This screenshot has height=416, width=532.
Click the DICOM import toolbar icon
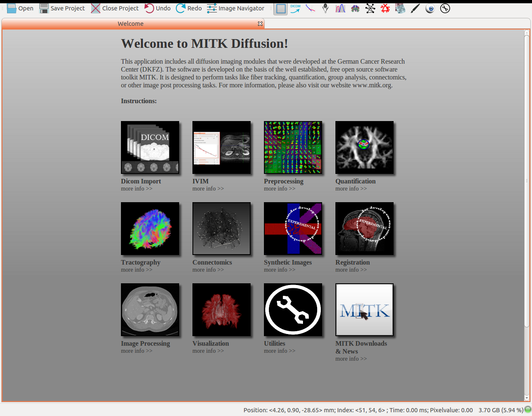click(296, 8)
